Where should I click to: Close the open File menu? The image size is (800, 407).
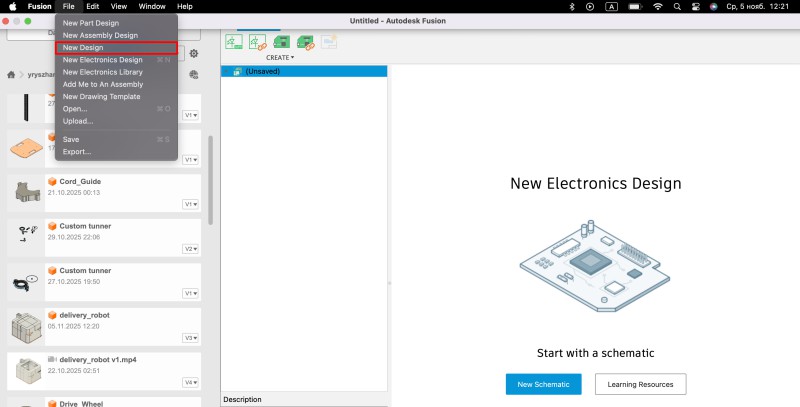(x=69, y=7)
